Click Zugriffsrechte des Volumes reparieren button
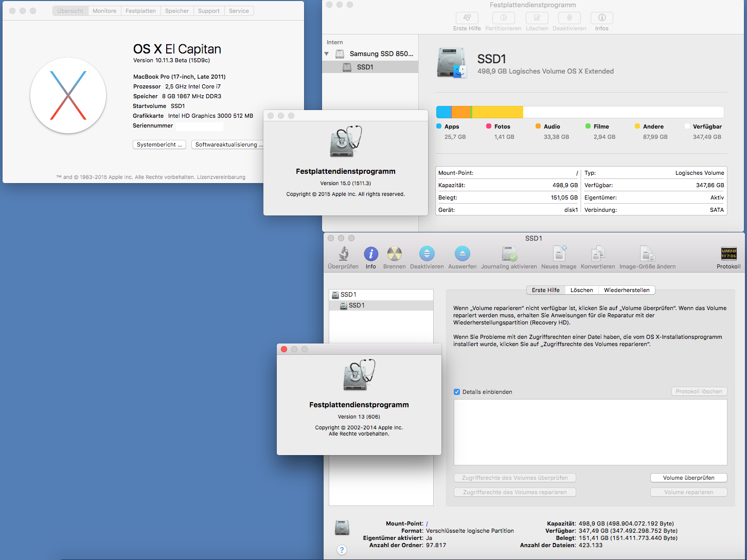Viewport: 747px width, 560px height. 515,492
